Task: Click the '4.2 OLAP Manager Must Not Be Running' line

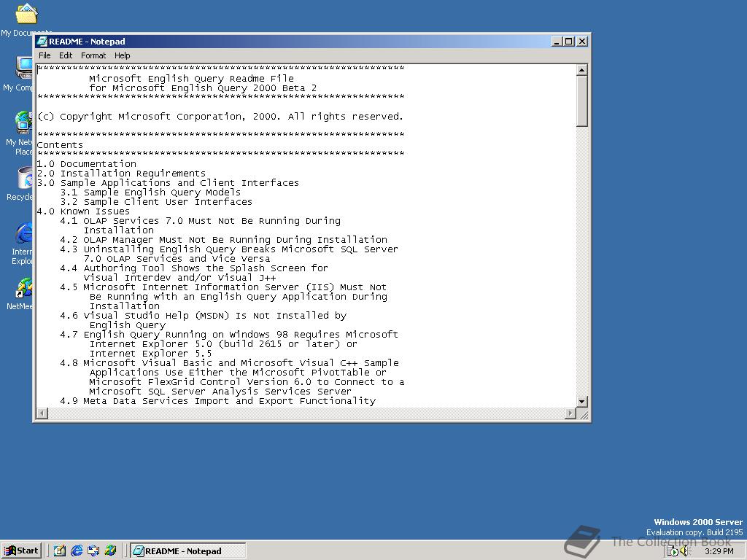Action: (224, 239)
